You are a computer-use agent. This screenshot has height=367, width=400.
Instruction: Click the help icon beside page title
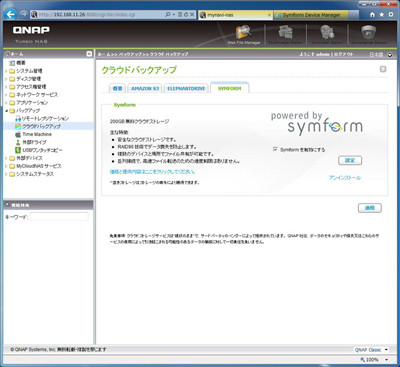(383, 69)
